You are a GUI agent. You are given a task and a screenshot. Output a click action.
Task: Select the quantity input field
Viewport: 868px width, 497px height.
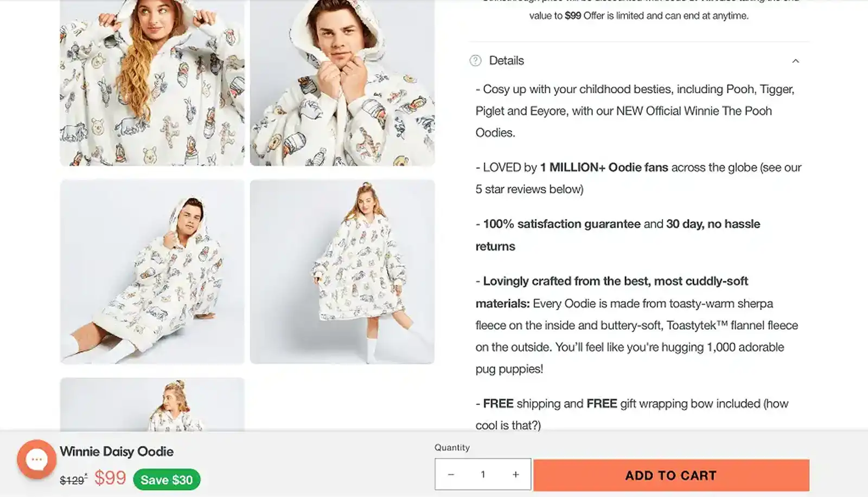482,474
